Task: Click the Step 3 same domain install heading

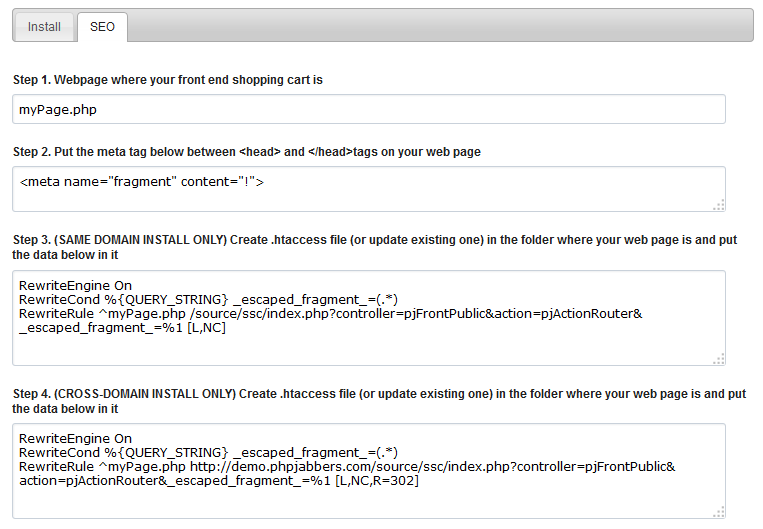Action: click(375, 247)
